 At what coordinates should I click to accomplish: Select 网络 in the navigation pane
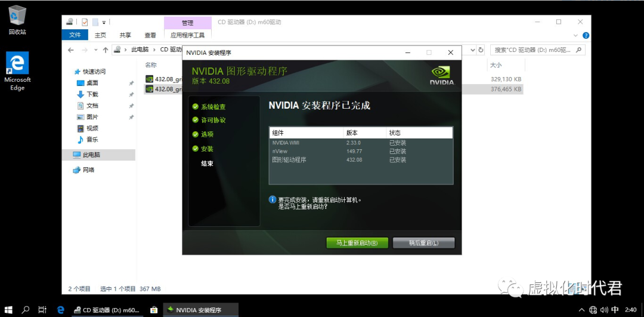click(88, 170)
